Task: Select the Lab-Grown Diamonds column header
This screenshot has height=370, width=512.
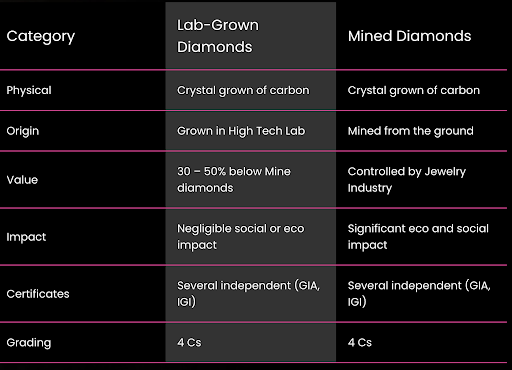Action: pyautogui.click(x=218, y=36)
